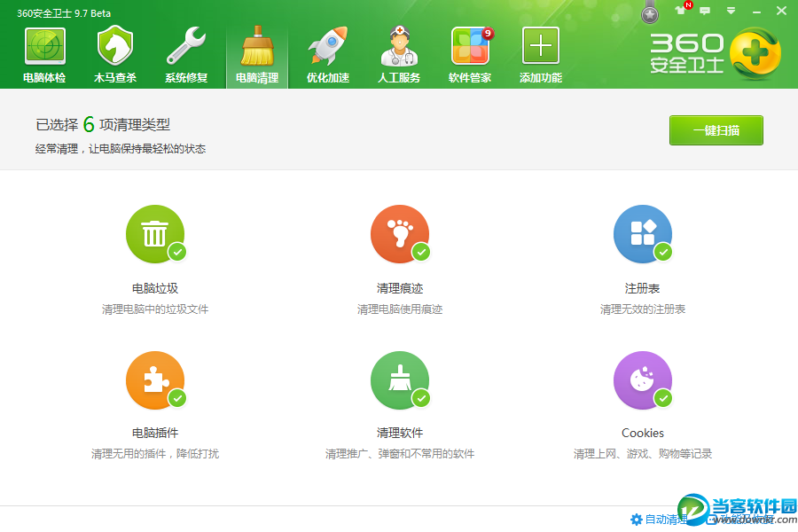Click the 电脑垃圾 title label
The width and height of the screenshot is (798, 532).
click(x=155, y=289)
